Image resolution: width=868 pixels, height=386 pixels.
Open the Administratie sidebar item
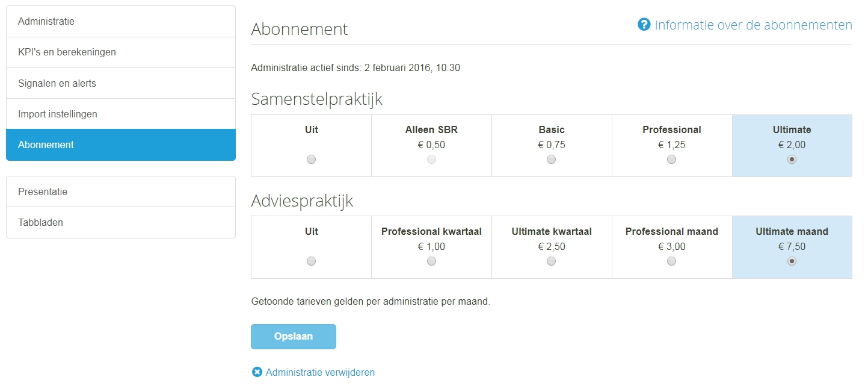pyautogui.click(x=121, y=22)
